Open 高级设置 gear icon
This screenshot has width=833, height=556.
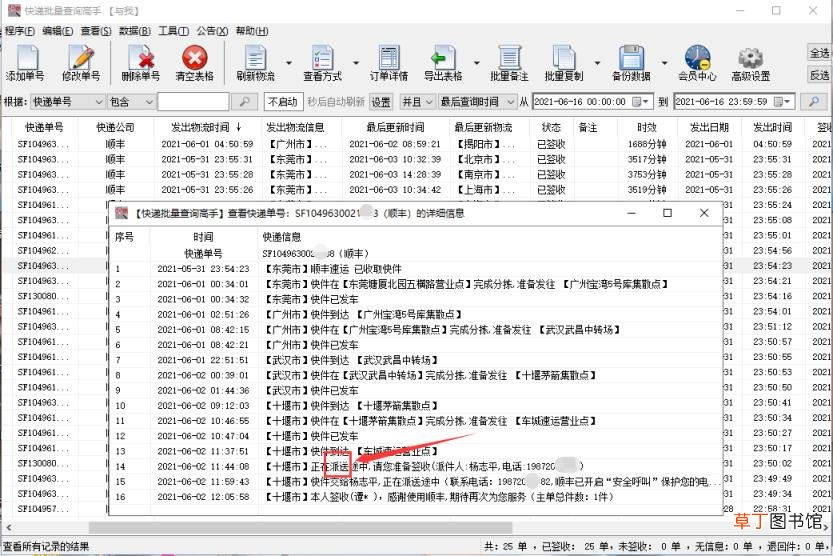click(x=751, y=63)
